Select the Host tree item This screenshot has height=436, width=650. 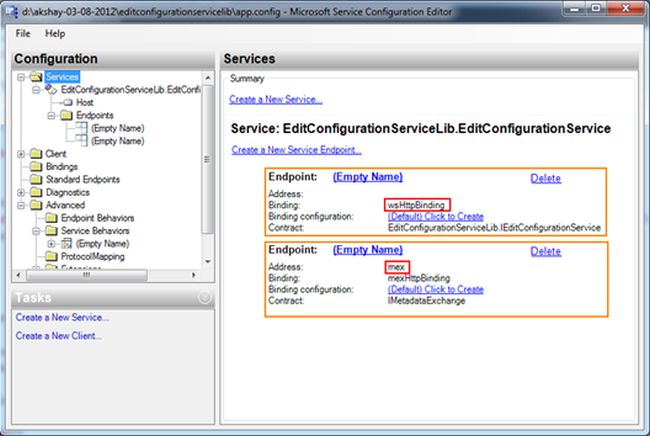point(85,102)
